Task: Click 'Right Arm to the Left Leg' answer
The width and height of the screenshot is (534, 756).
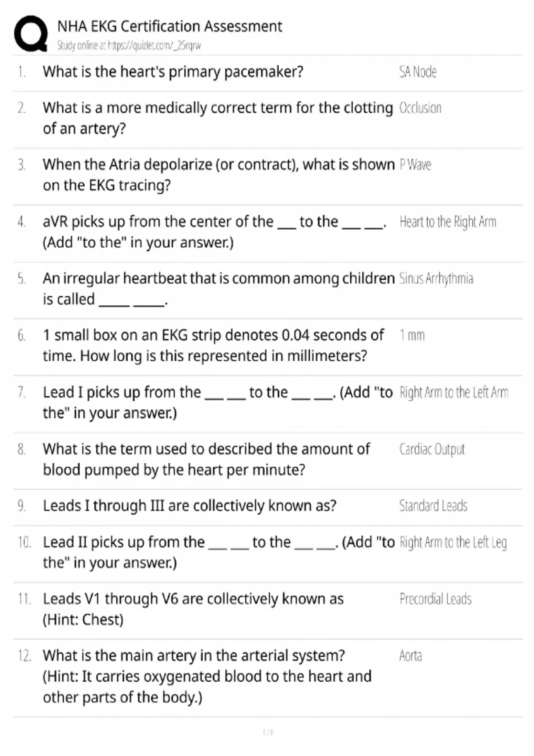Action: [453, 543]
